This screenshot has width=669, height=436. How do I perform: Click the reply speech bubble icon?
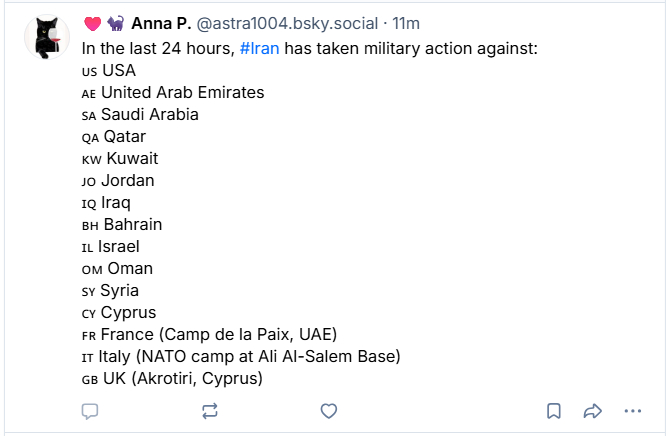pyautogui.click(x=90, y=411)
